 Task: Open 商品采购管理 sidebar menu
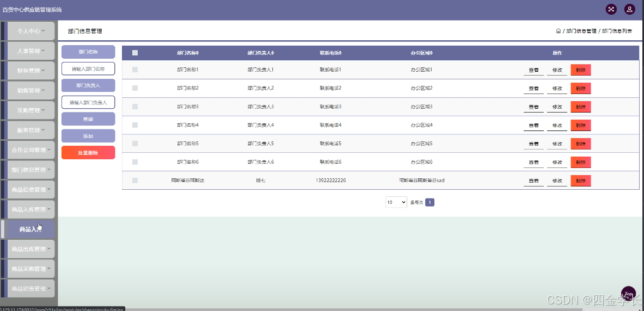[x=31, y=269]
